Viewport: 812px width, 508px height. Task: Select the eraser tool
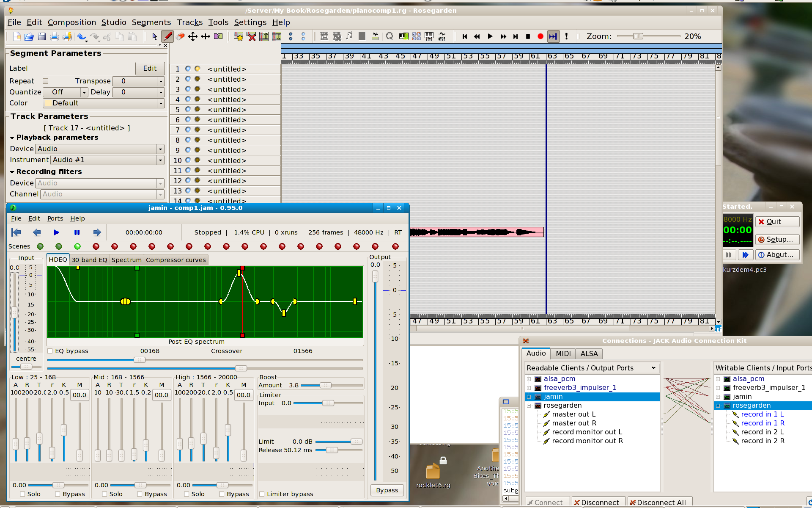coord(180,37)
